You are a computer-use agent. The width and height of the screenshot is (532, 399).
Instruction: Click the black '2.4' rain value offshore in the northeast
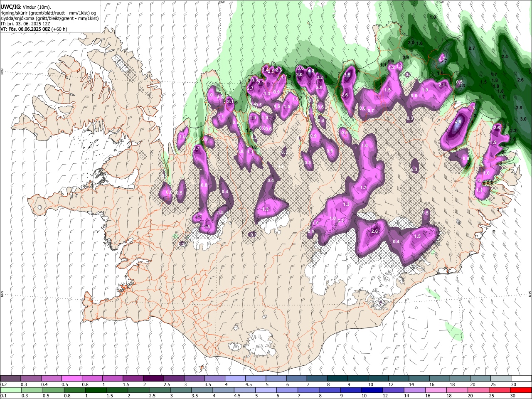[x=505, y=57]
